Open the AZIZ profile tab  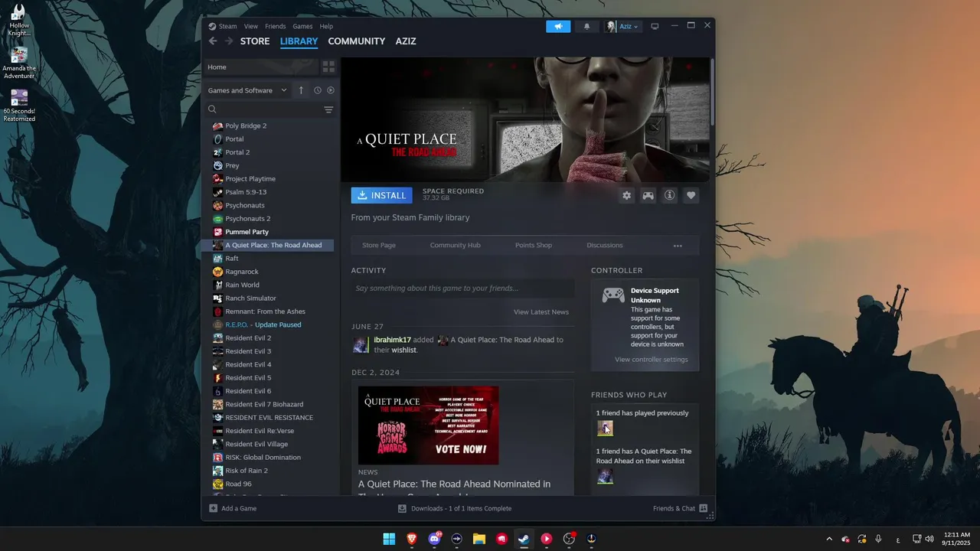(406, 41)
